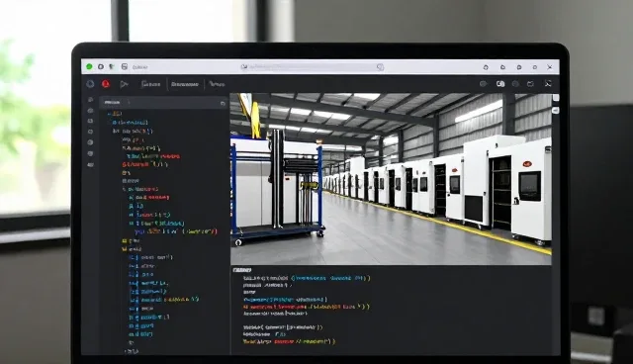Image resolution: width=633 pixels, height=364 pixels.
Task: Select the last text tab in the dark toolbar
Action: (x=217, y=84)
